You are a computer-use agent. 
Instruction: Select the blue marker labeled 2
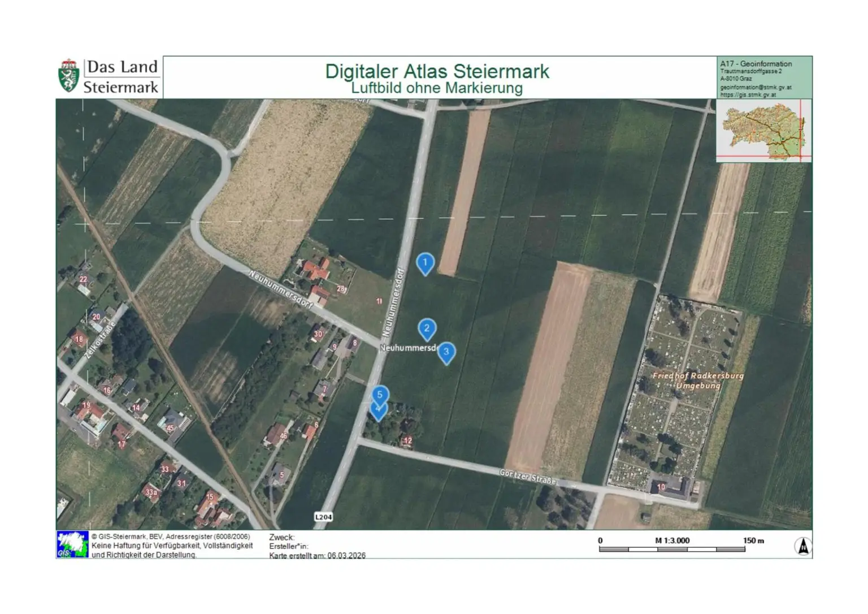coord(427,328)
